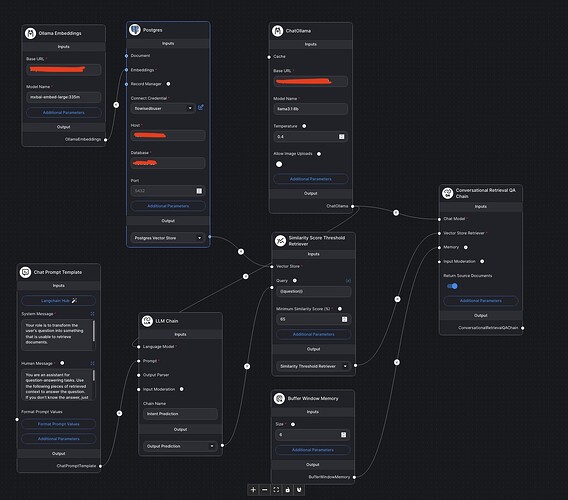The height and width of the screenshot is (500, 568).
Task: Open ChatOllama Additional Parameters
Action: coord(310,179)
